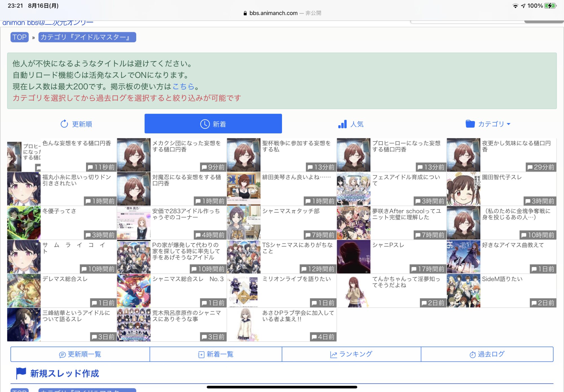Click the clock icon on 新着 tab
The image size is (564, 392).
click(205, 124)
